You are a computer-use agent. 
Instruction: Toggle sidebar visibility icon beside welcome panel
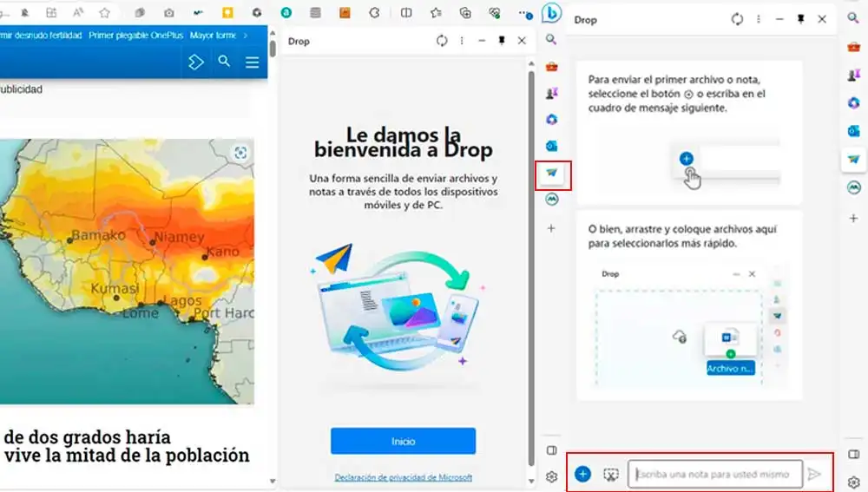(x=551, y=450)
